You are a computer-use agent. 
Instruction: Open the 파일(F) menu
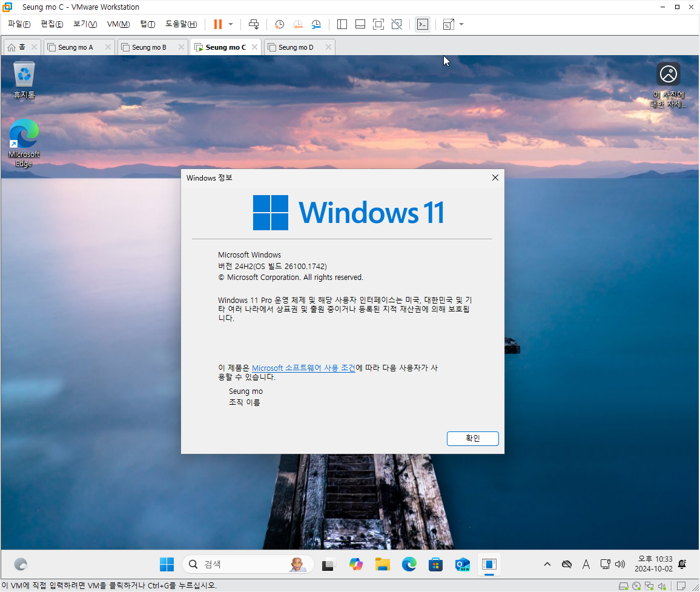(19, 24)
